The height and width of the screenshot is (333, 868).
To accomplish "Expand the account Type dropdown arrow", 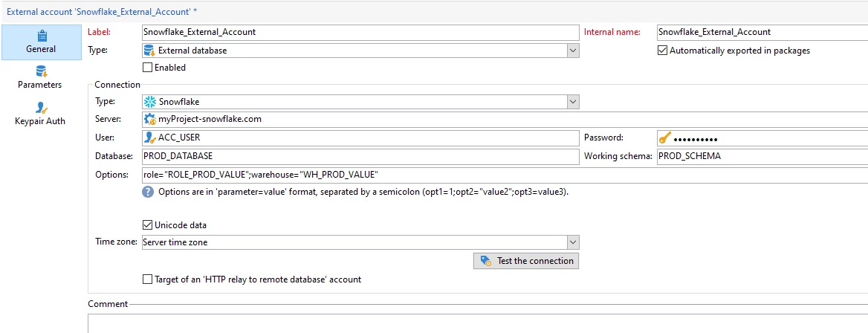I will [573, 51].
